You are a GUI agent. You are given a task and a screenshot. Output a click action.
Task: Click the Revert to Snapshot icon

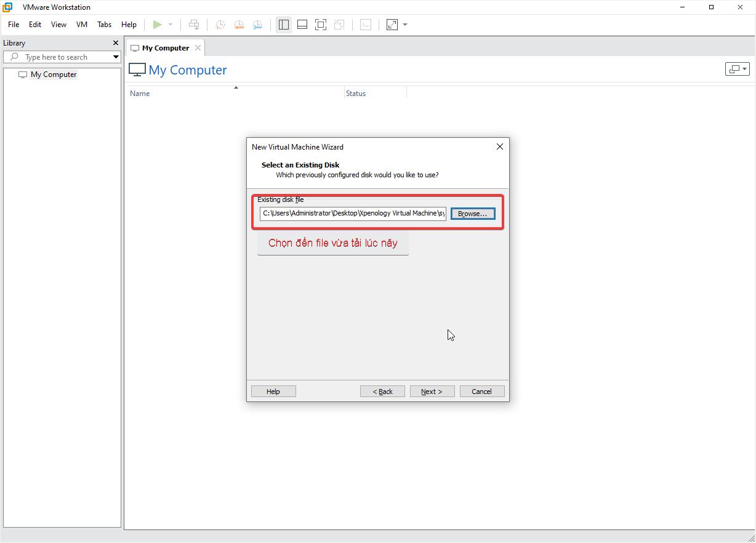coord(239,25)
